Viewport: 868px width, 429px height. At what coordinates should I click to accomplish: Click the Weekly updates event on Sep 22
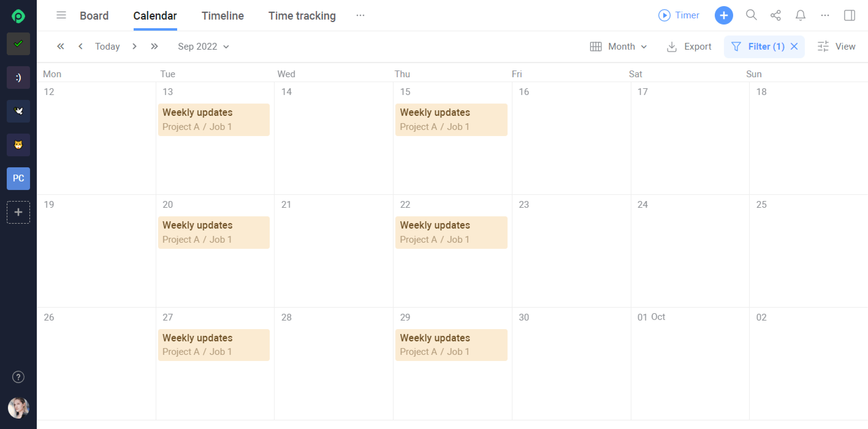click(x=451, y=232)
